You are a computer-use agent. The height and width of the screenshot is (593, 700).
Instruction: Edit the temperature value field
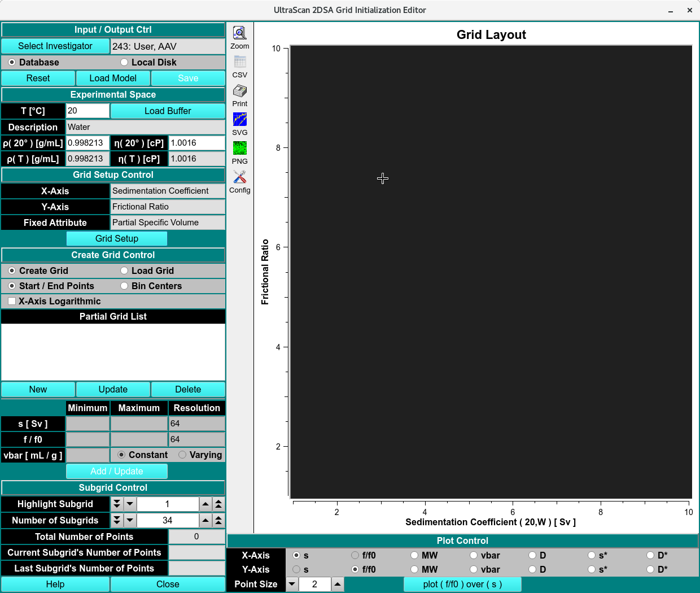[x=88, y=111]
